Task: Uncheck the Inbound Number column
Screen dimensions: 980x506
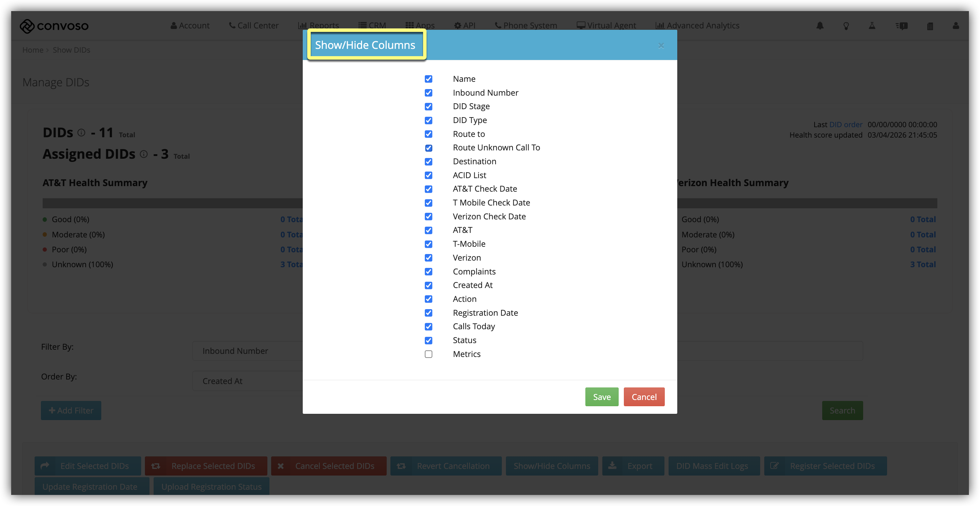Action: tap(428, 93)
